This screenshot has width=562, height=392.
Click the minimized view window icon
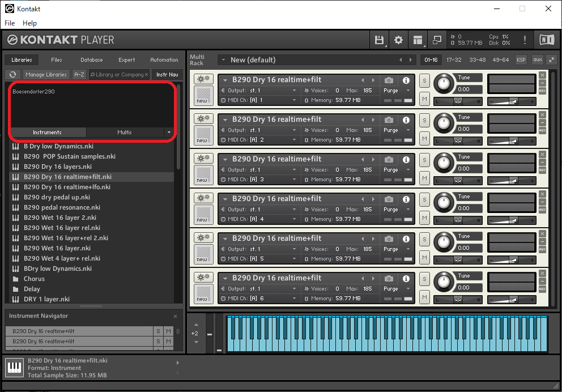coord(437,40)
